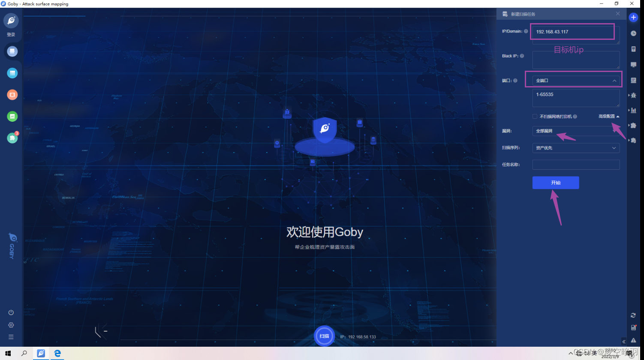
Task: Open Windows Start menu
Action: (8, 354)
